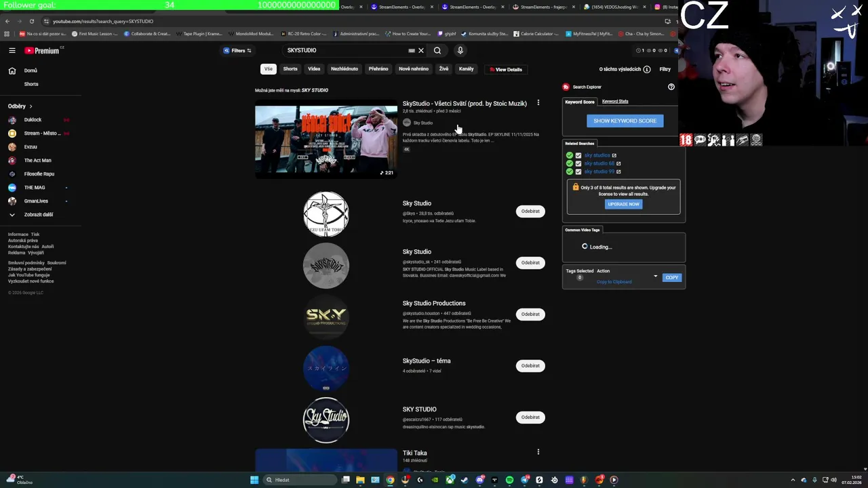Select the Kanály filter chip
Image resolution: width=868 pixels, height=488 pixels.
coord(466,69)
